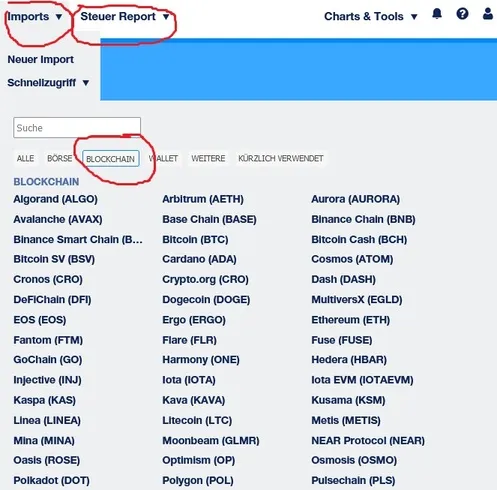Pick Ergo (ERGO) from the list

[194, 320]
